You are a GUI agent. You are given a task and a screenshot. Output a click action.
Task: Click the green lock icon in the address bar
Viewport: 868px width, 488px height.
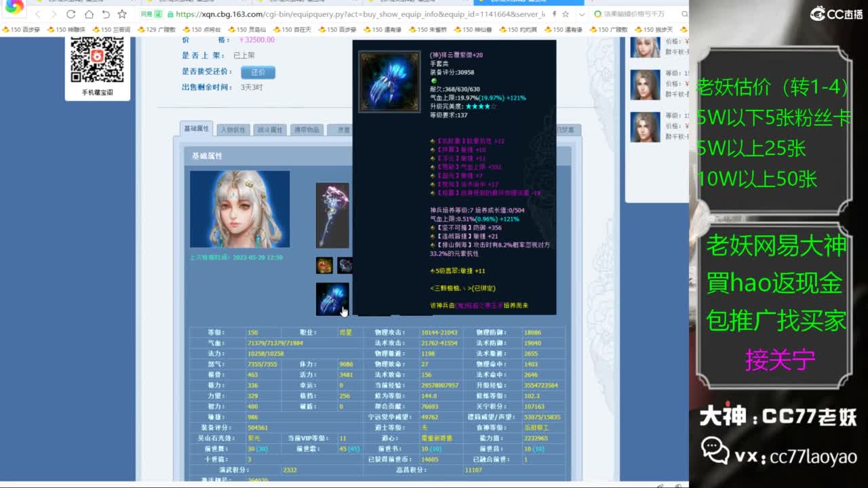tap(170, 14)
